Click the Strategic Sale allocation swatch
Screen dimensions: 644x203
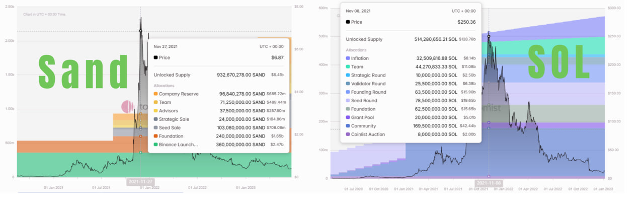point(156,119)
